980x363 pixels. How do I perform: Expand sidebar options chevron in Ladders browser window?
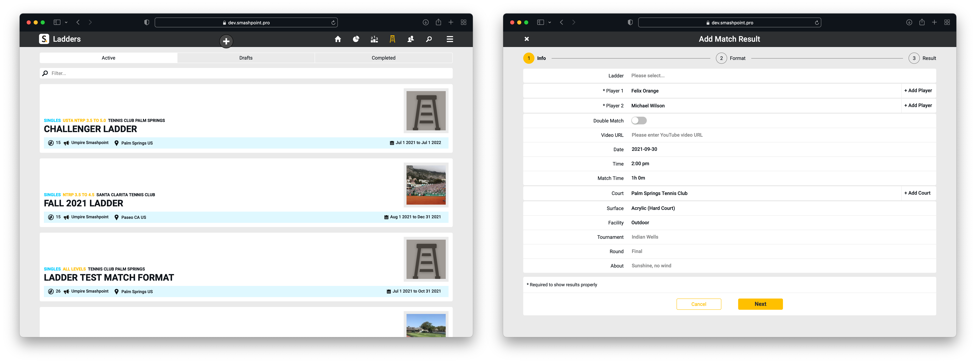pos(66,22)
